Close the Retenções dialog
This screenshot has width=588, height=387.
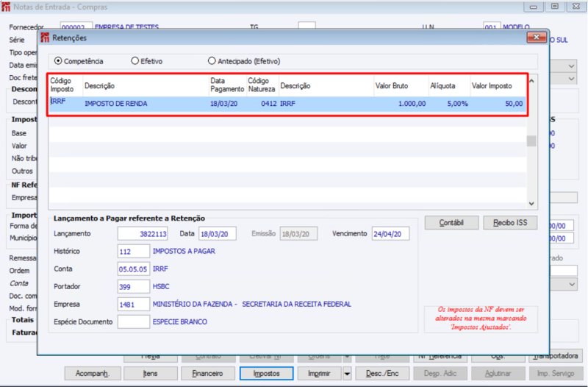click(x=537, y=38)
